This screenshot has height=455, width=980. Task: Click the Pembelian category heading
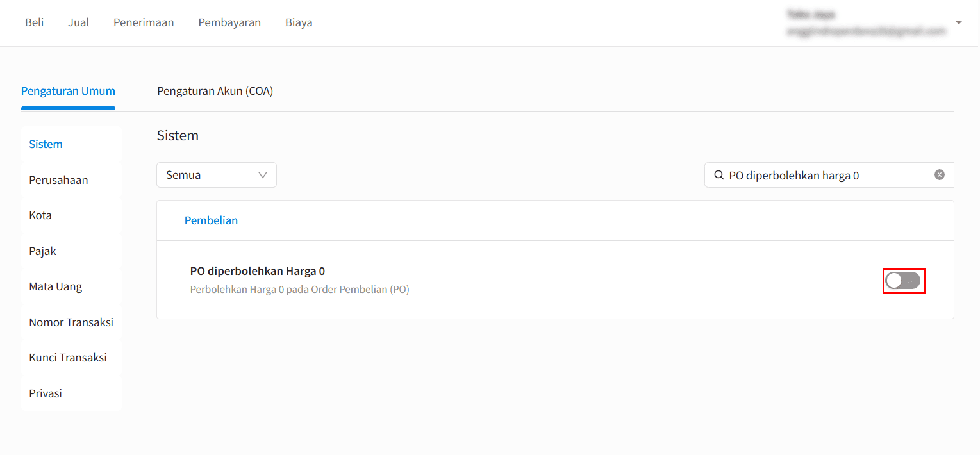click(x=211, y=220)
